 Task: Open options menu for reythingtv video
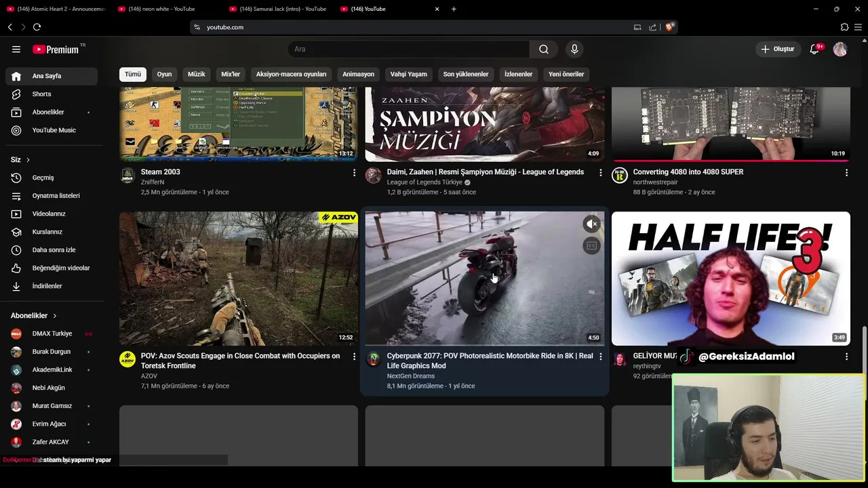click(846, 357)
